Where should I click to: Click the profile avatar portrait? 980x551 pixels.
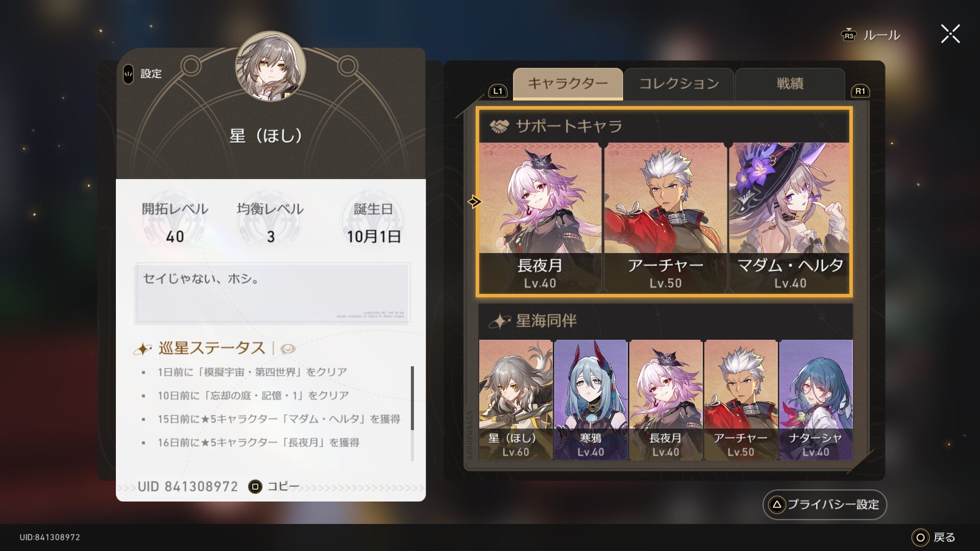[271, 66]
